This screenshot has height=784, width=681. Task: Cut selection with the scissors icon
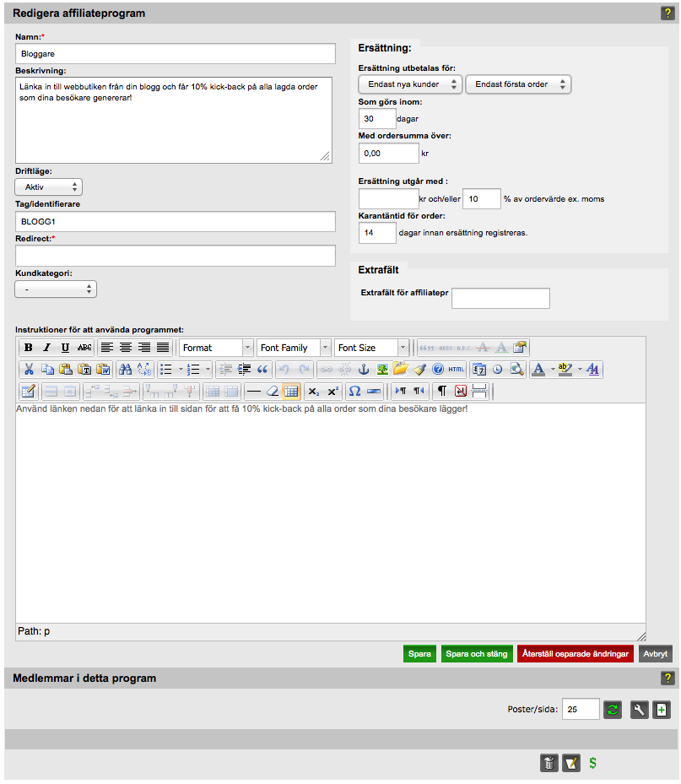29,370
